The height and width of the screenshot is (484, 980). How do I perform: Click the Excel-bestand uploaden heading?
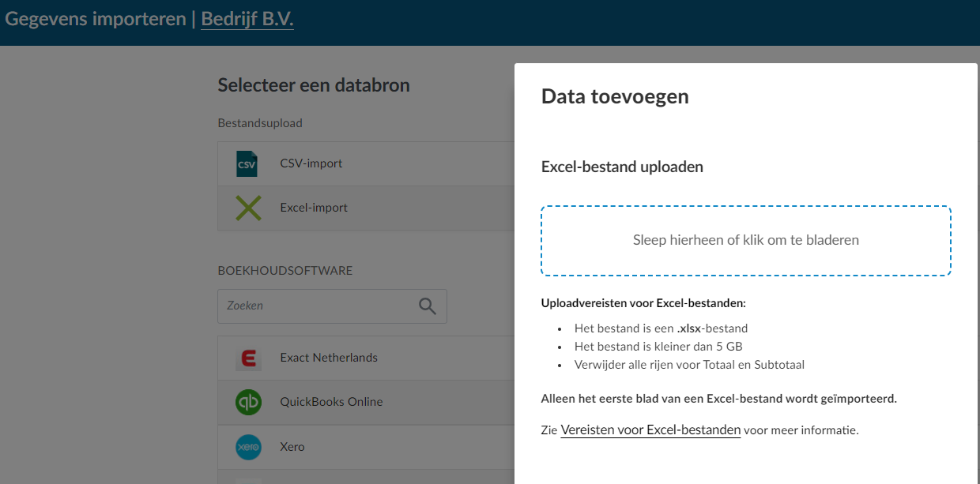point(622,167)
